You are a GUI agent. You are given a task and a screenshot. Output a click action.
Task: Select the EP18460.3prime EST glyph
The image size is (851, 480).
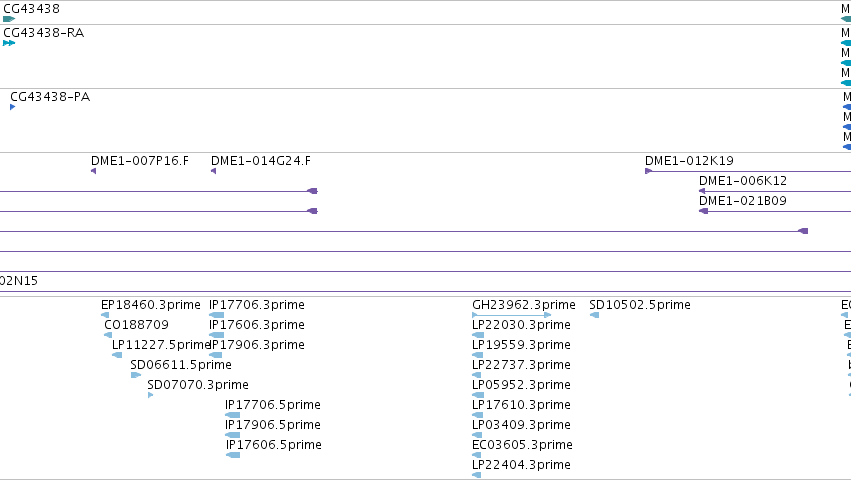105,315
